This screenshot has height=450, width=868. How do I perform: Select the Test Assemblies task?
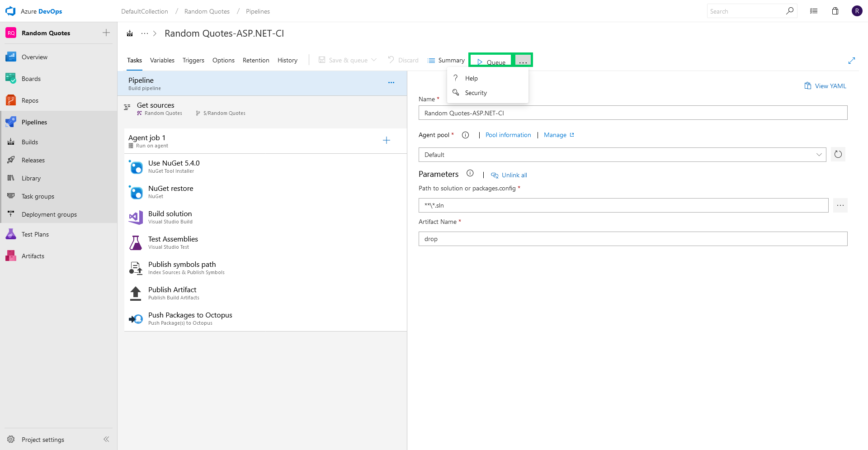[x=265, y=242]
